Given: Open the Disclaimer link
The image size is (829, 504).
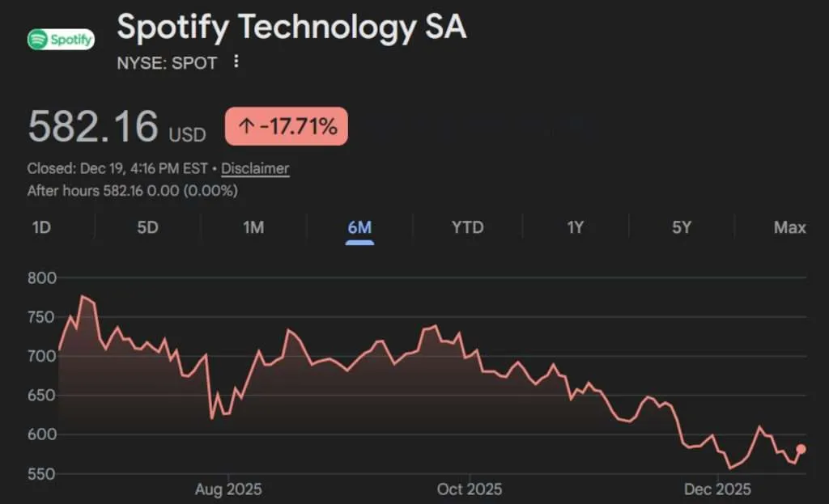Looking at the screenshot, I should pyautogui.click(x=255, y=168).
